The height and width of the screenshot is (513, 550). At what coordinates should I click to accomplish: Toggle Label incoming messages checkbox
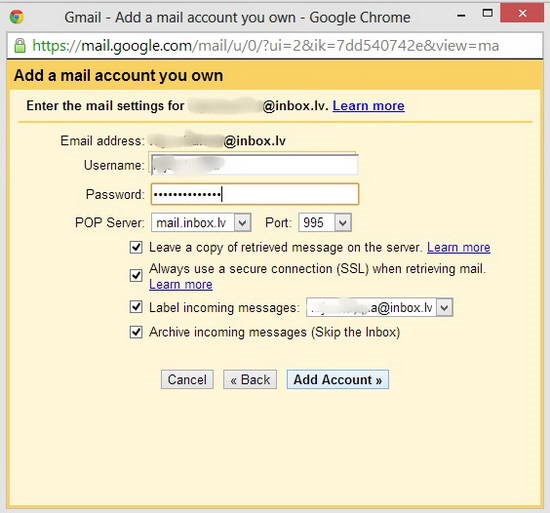pos(136,307)
